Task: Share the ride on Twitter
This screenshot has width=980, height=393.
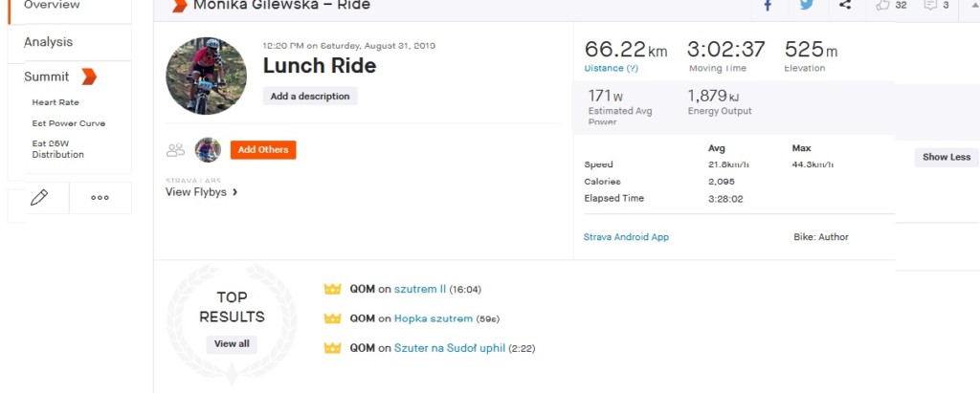Action: (x=807, y=6)
